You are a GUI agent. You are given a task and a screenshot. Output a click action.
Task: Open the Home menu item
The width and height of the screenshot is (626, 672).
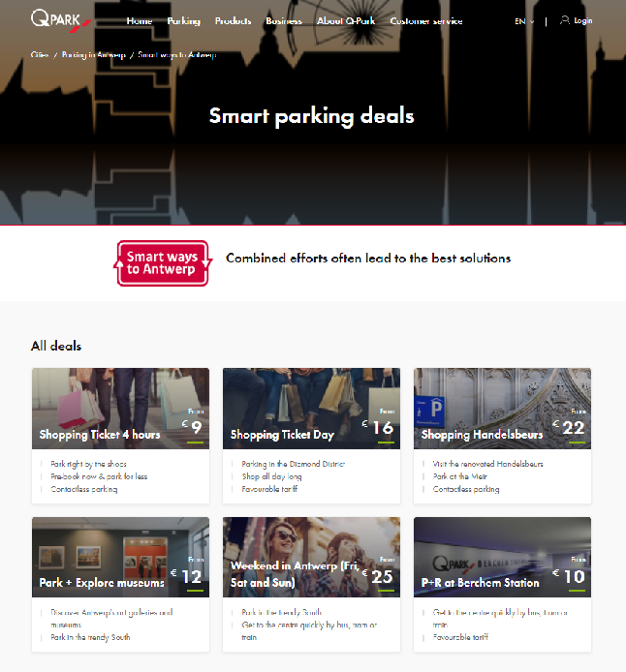[139, 21]
